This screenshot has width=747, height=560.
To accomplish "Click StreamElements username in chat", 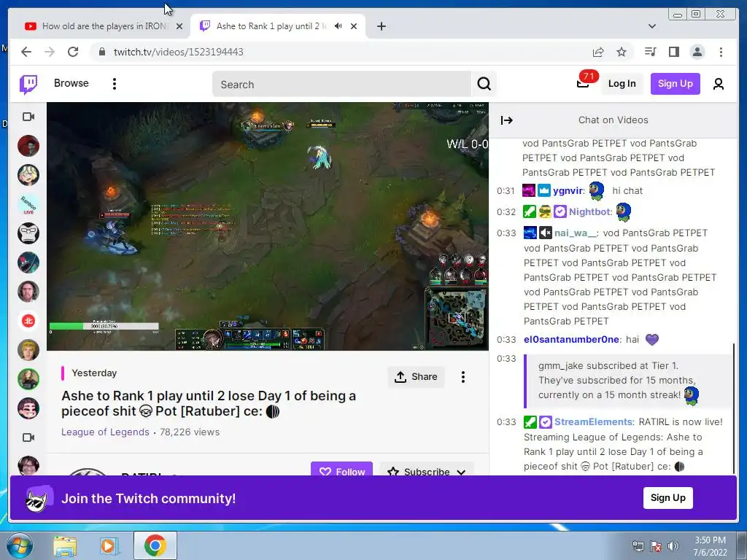I will pyautogui.click(x=593, y=422).
